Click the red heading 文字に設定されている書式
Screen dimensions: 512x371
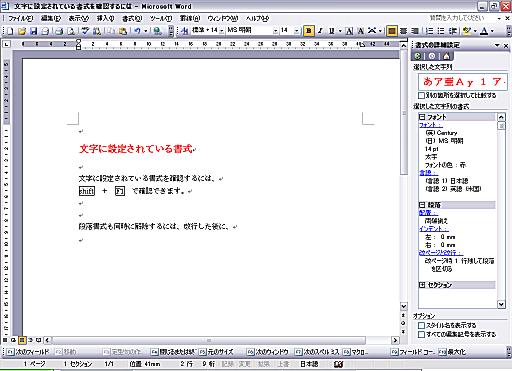(136, 149)
